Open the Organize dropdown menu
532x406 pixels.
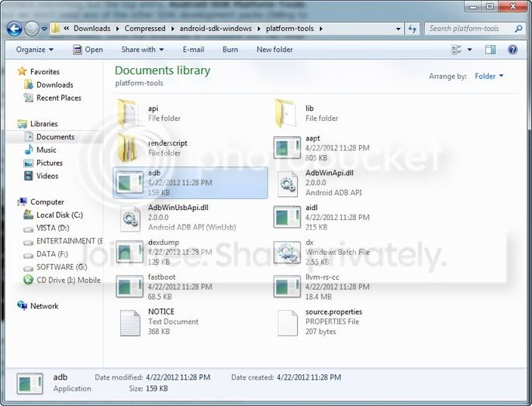coord(35,50)
